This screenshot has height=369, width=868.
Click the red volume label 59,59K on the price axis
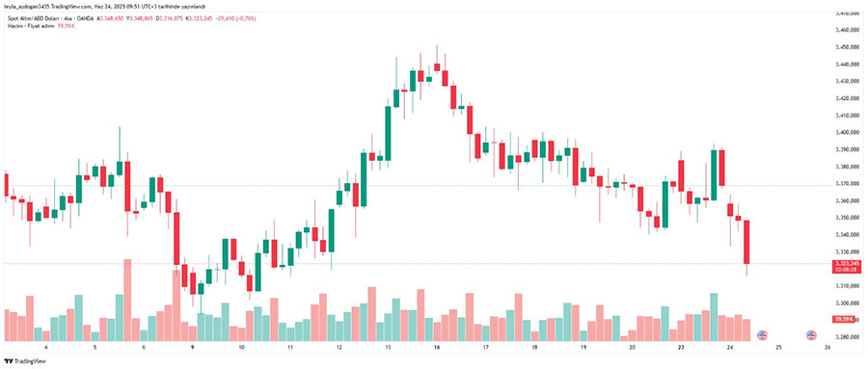click(845, 319)
